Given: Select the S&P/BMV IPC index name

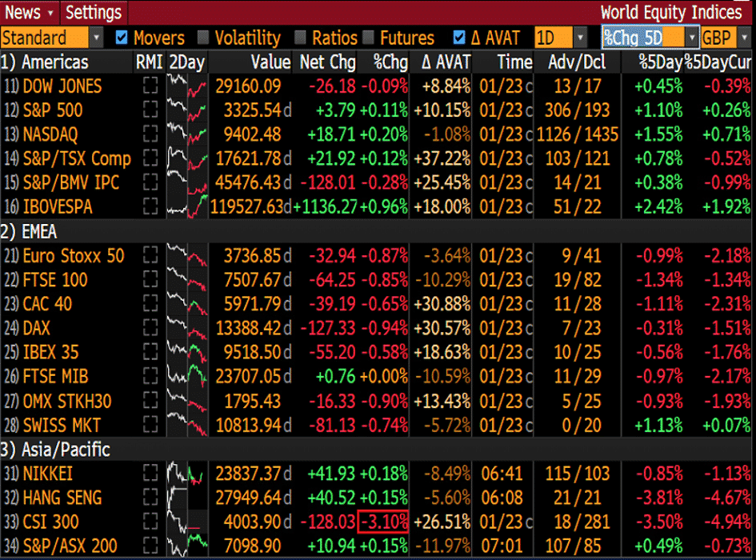Looking at the screenshot, I should tap(71, 183).
